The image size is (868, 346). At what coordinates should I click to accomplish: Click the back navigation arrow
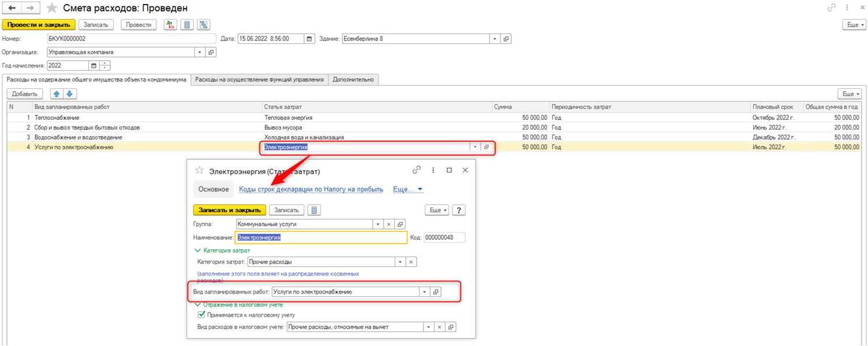tap(12, 8)
